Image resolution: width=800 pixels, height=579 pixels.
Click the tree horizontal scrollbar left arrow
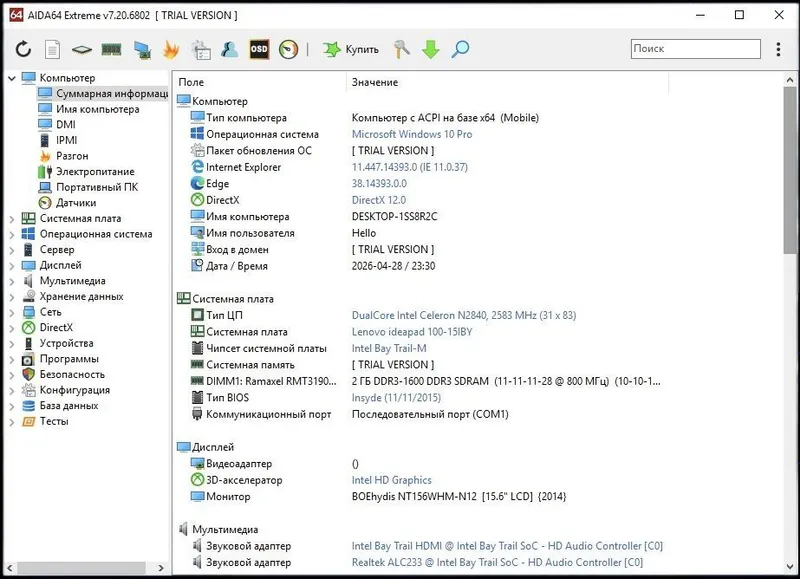point(10,568)
